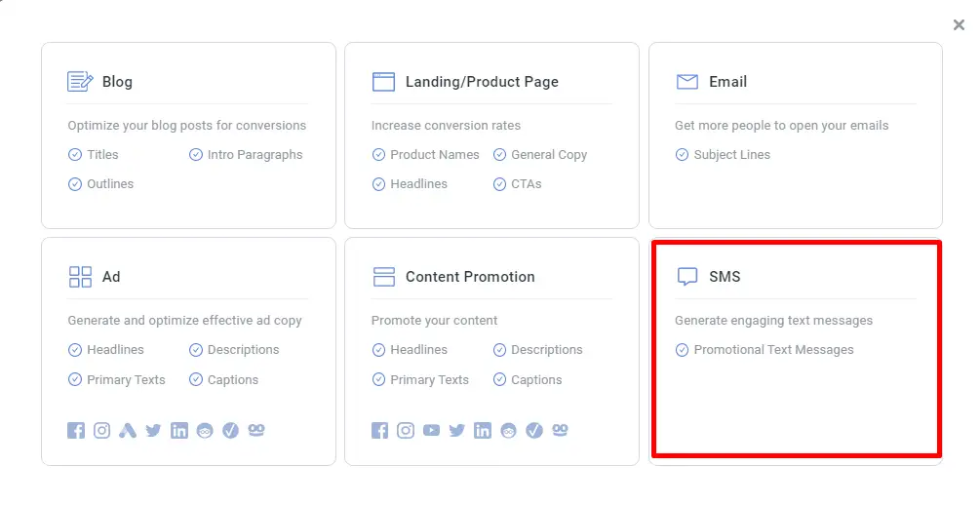
Task: Select Intro Paragraphs option in Blog
Action: (x=246, y=154)
